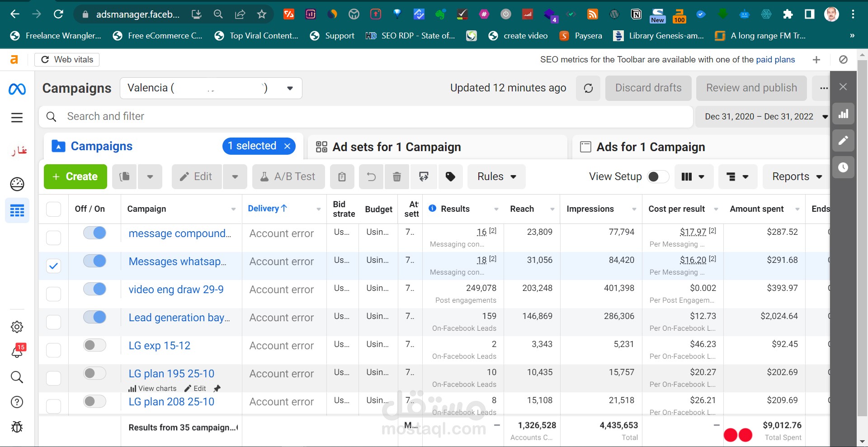Click the Review and publish button
Image resolution: width=868 pixels, height=447 pixels.
point(751,88)
